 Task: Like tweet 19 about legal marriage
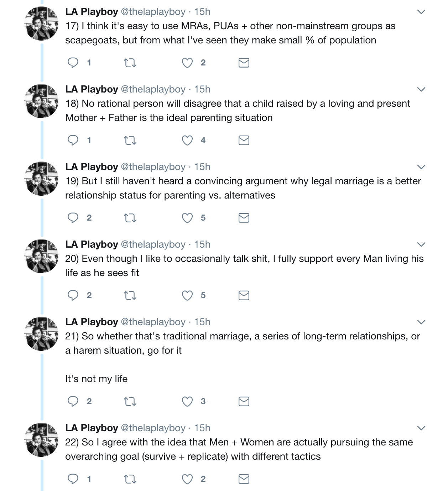click(187, 218)
